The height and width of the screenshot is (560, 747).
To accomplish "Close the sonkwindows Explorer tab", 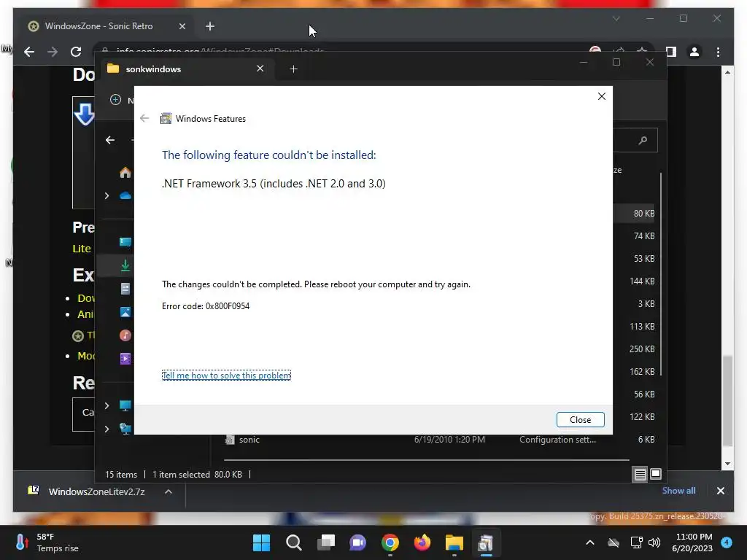I will click(x=260, y=69).
